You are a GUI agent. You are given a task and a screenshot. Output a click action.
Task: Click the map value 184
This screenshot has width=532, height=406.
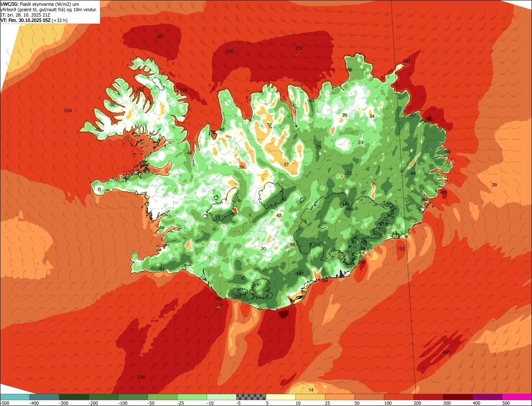pyautogui.click(x=324, y=281)
